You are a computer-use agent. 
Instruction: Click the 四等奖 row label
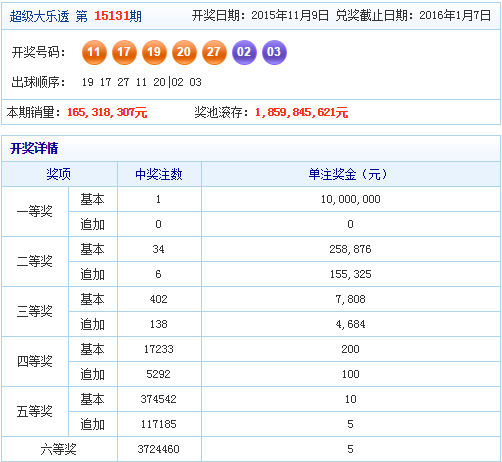35,361
